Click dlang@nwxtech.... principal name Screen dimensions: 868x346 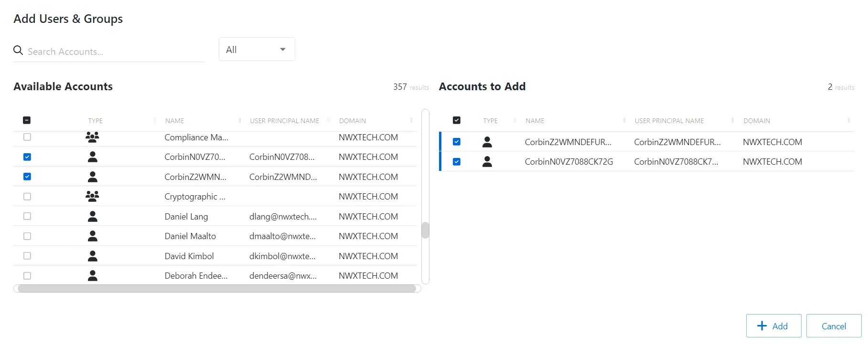(x=283, y=216)
